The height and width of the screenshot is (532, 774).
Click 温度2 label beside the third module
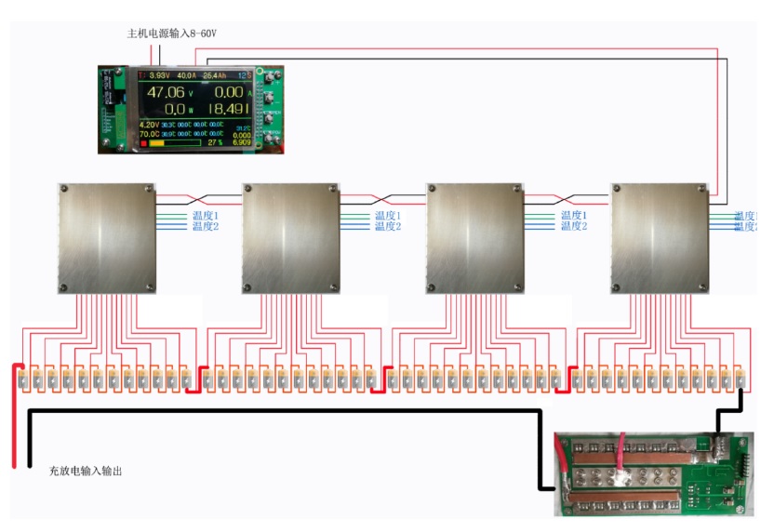(x=573, y=226)
